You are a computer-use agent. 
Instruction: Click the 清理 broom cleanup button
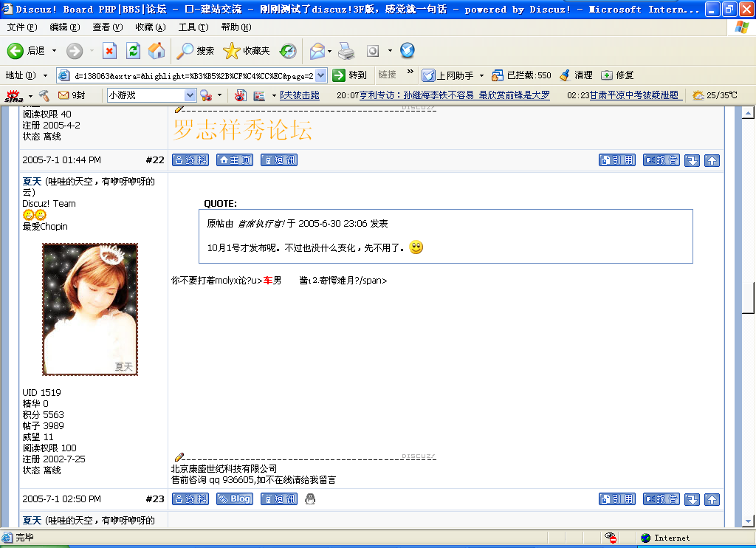(x=576, y=75)
